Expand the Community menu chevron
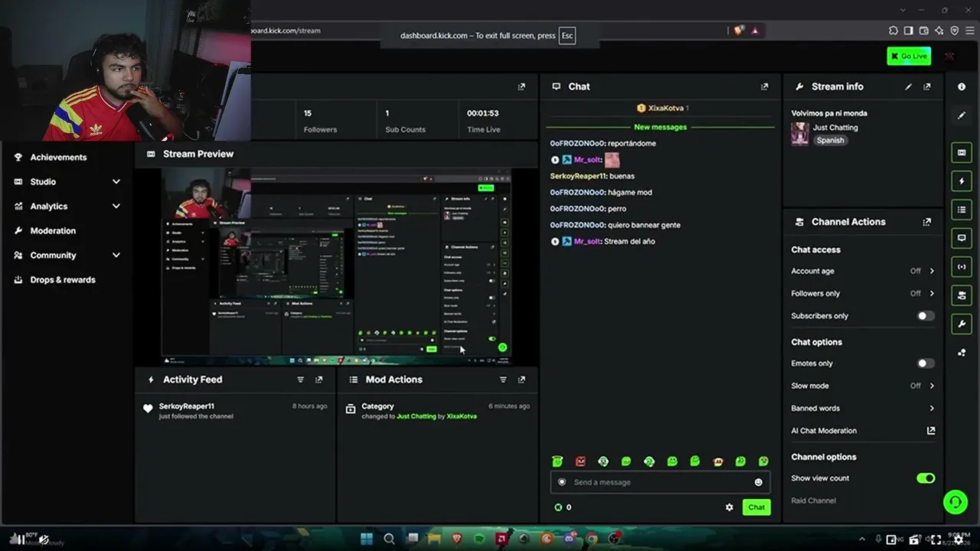The width and height of the screenshot is (980, 551). pyautogui.click(x=116, y=255)
